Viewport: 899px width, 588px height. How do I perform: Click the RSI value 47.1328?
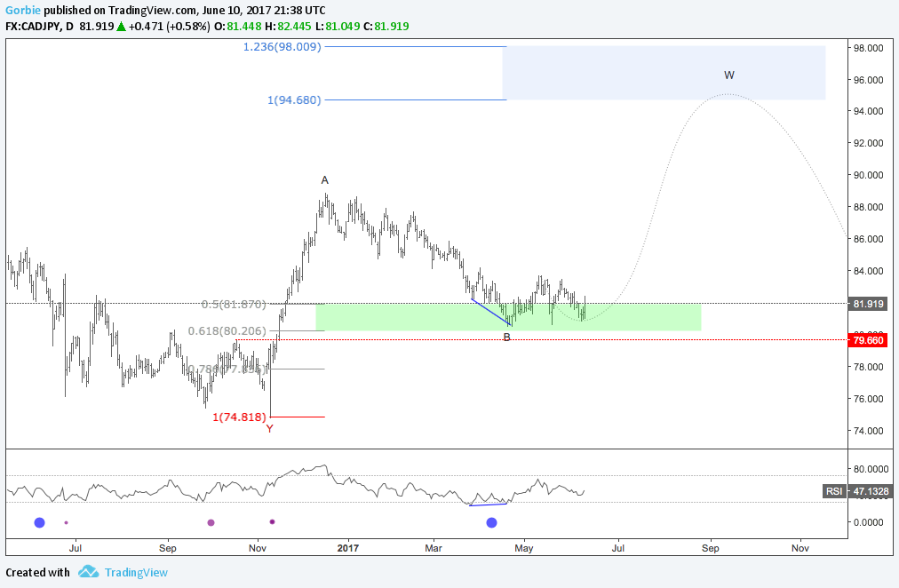[x=870, y=491]
